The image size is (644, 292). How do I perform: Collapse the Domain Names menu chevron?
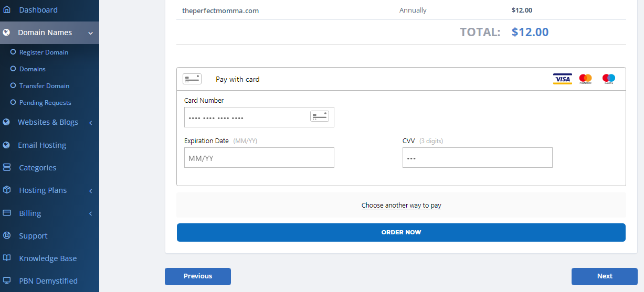click(x=91, y=33)
